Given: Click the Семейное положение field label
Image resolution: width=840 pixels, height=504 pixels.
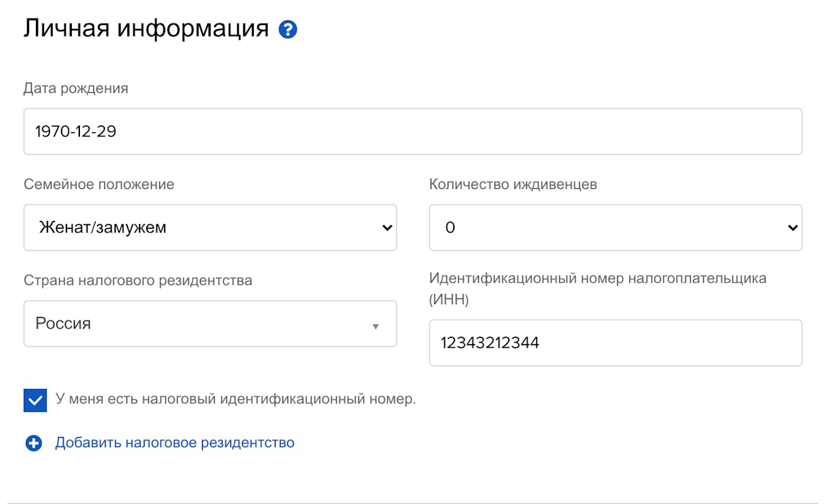Looking at the screenshot, I should (99, 184).
